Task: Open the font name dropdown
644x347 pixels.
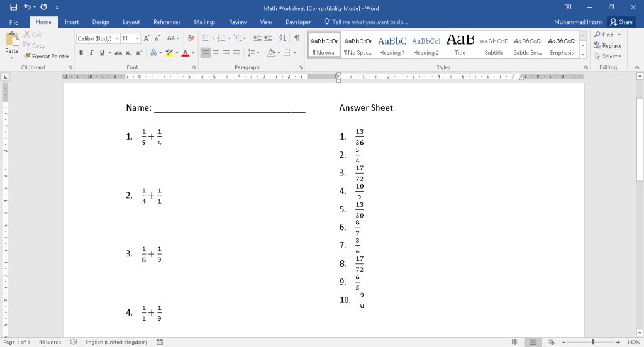Action: click(117, 38)
